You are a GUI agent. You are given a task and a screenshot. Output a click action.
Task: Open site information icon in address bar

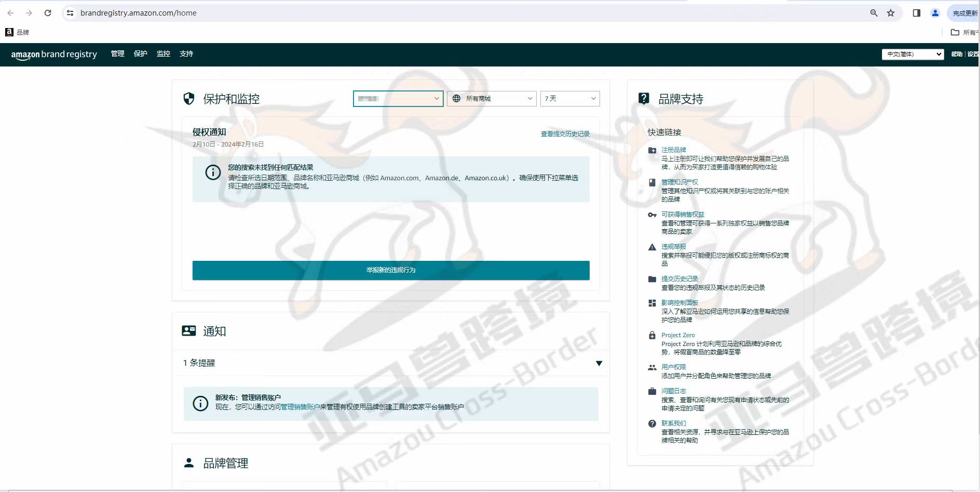click(x=70, y=13)
